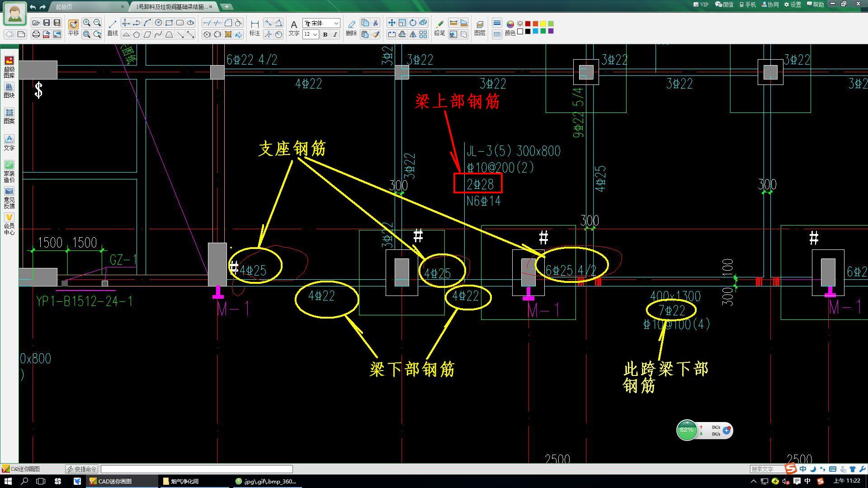Open 图块 blocks in the sidebar
The image size is (868, 488).
9,90
